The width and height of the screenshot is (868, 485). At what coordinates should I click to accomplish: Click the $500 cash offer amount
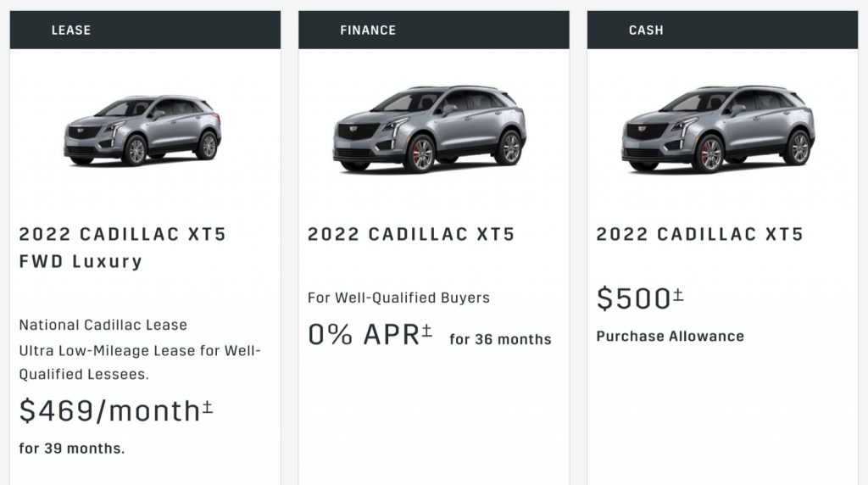tap(634, 299)
